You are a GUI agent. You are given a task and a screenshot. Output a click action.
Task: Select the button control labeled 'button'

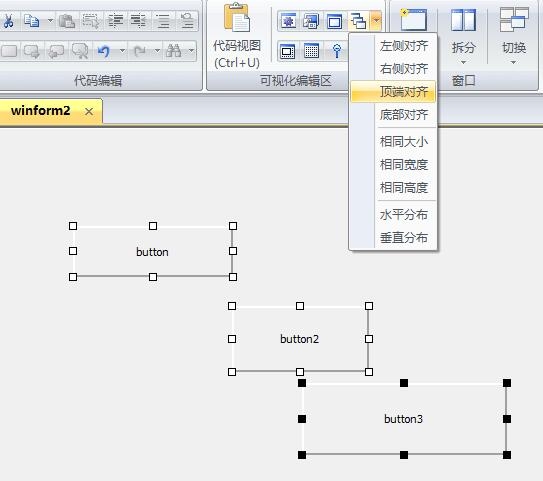(x=153, y=252)
